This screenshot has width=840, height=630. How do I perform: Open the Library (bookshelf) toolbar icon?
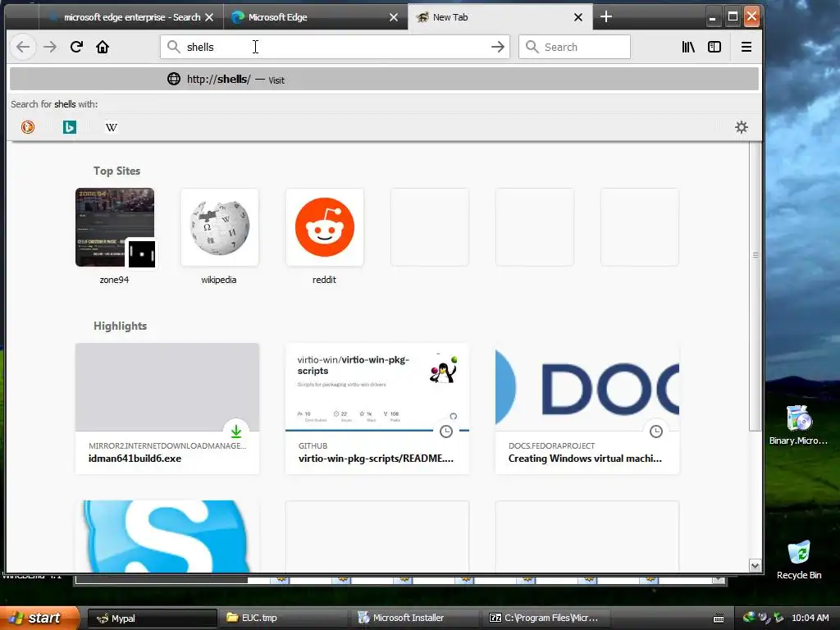pos(688,47)
